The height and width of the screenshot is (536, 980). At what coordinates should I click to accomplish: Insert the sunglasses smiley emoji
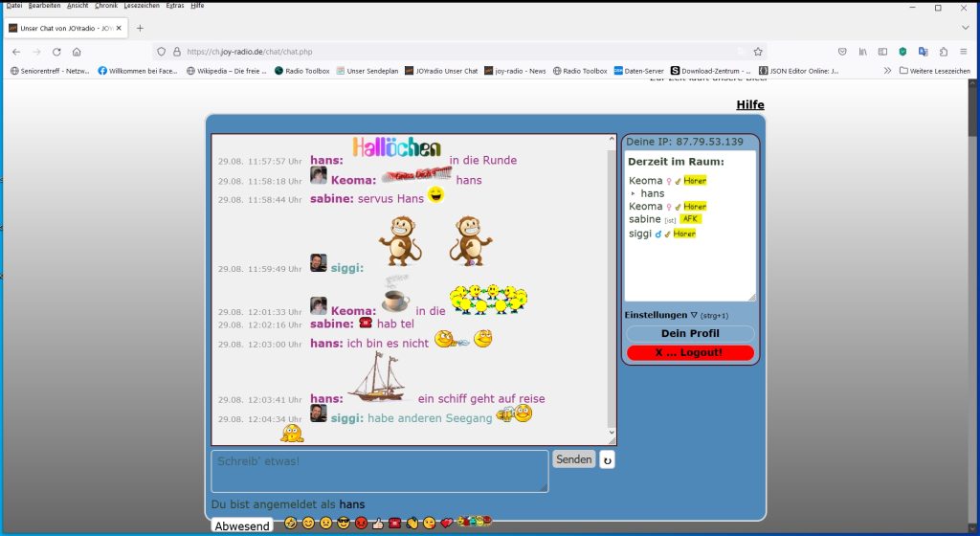344,524
